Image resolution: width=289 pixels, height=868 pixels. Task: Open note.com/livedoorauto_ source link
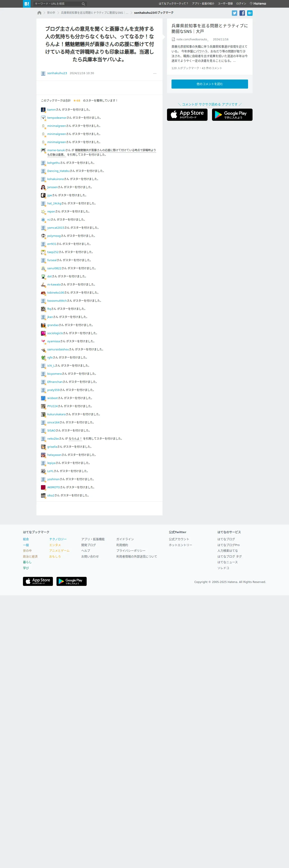click(x=192, y=39)
